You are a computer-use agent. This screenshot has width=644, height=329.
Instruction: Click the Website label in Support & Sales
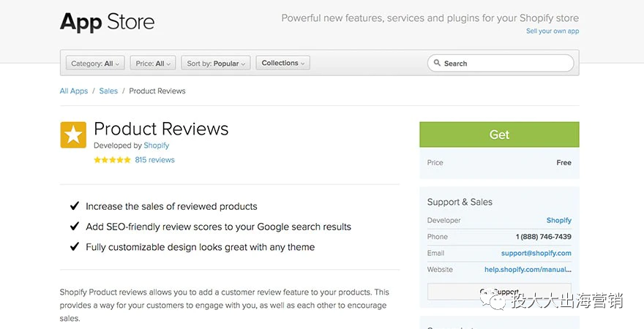pyautogui.click(x=440, y=270)
